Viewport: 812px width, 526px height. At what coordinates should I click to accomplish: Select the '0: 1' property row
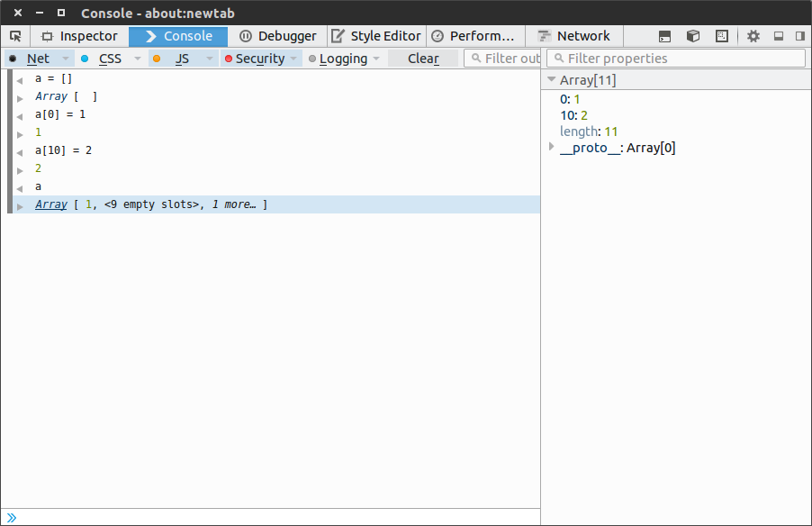coord(676,99)
